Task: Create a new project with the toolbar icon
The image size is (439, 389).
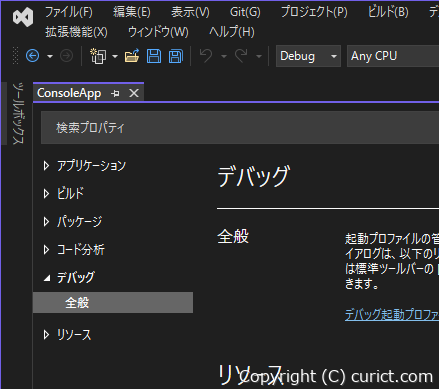Action: pyautogui.click(x=98, y=56)
